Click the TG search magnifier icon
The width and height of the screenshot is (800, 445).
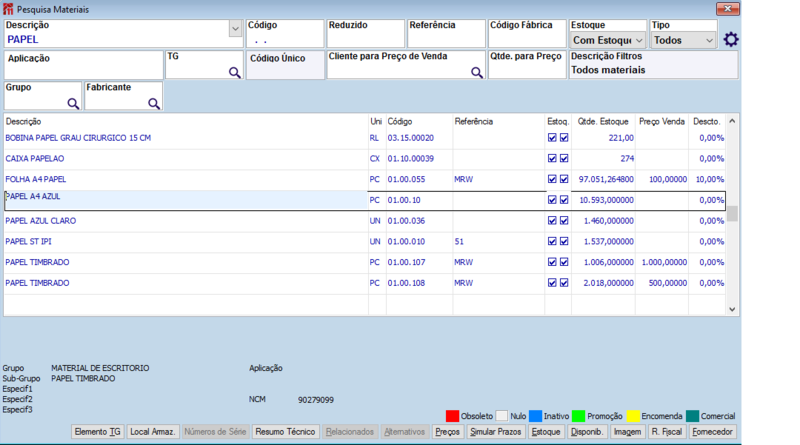click(234, 72)
